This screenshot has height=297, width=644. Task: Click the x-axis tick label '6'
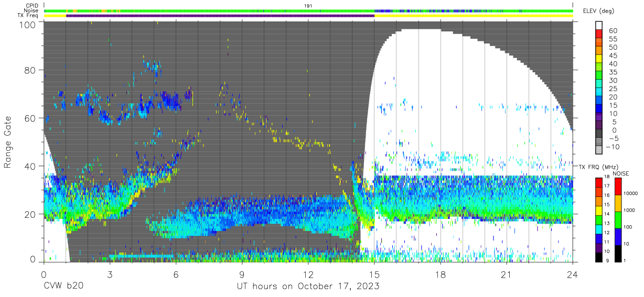176,274
